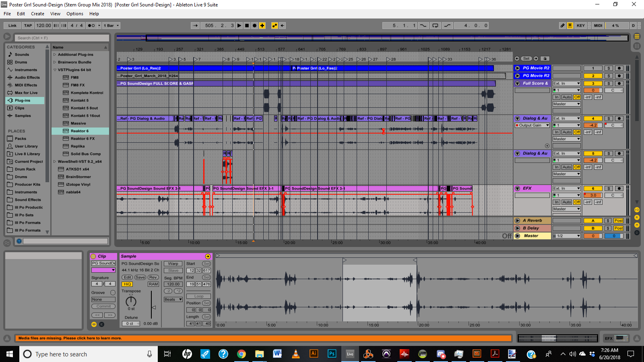This screenshot has width=644, height=362.
Task: Toggle Draw Mode pencil button
Action: (x=562, y=25)
